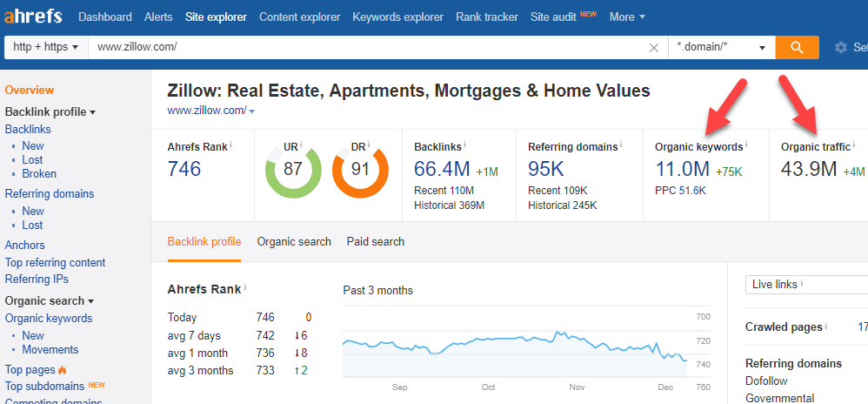The width and height of the screenshot is (868, 404).
Task: Click the Recent 110M backlinks text
Action: (444, 191)
